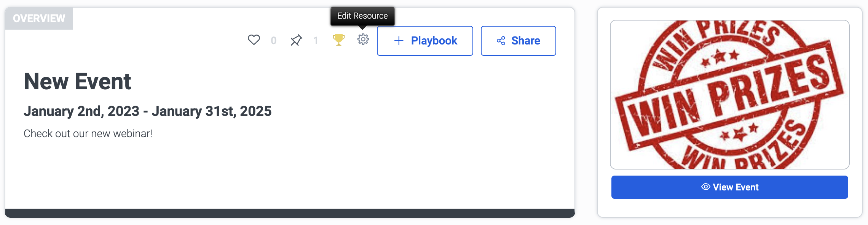Open the event via View Event button

729,187
